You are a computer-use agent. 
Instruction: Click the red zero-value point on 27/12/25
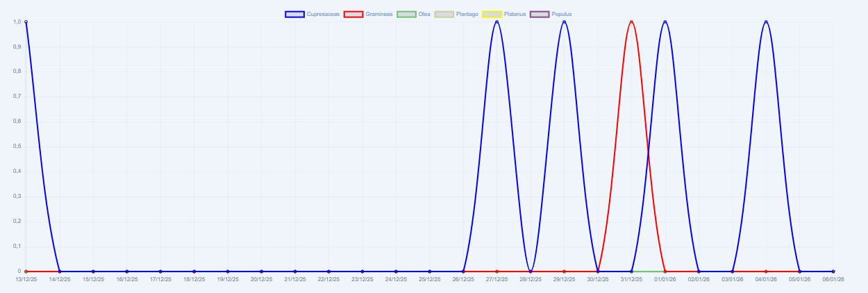point(496,271)
